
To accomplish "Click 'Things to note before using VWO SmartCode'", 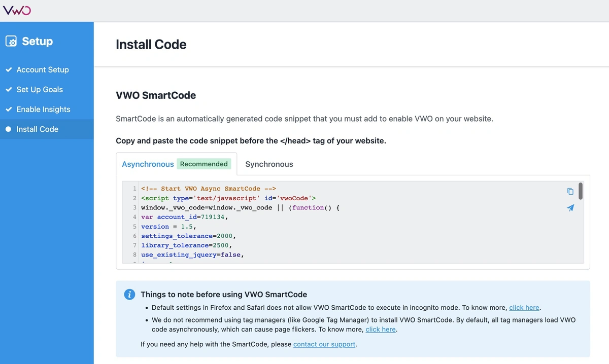I will pos(224,295).
